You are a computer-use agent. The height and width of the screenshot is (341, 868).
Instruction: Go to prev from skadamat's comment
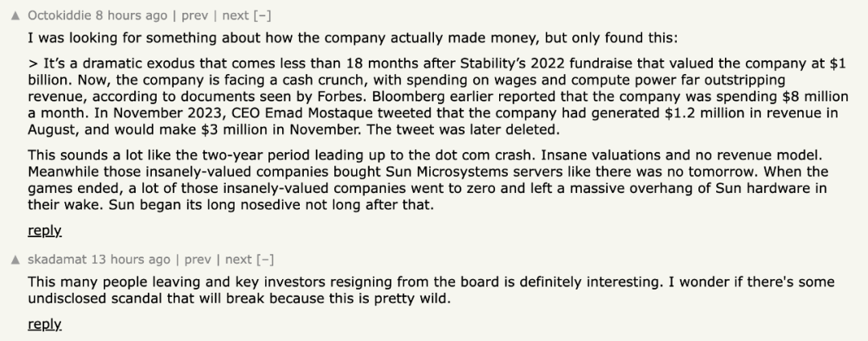198,259
